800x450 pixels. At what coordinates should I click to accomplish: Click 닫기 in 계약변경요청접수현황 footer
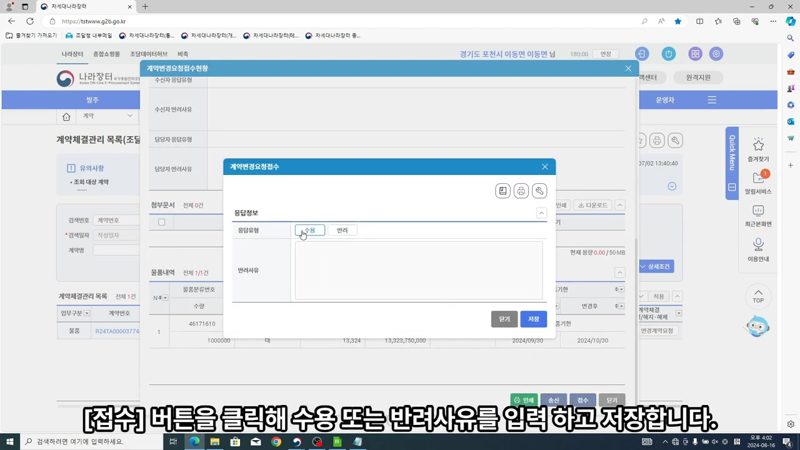(x=612, y=400)
